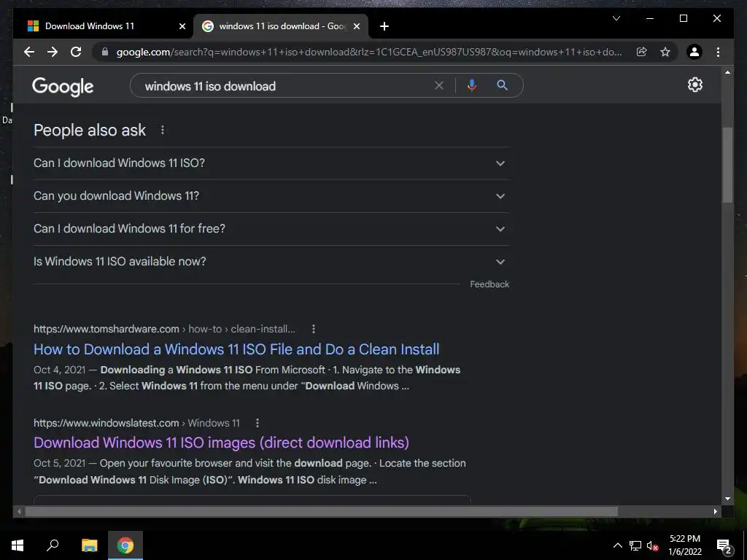Go forward with the browser forward arrow
747x560 pixels.
pos(53,52)
